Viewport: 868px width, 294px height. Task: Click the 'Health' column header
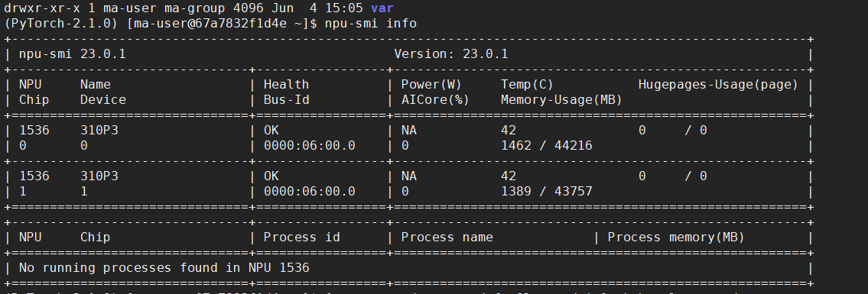[x=286, y=85]
